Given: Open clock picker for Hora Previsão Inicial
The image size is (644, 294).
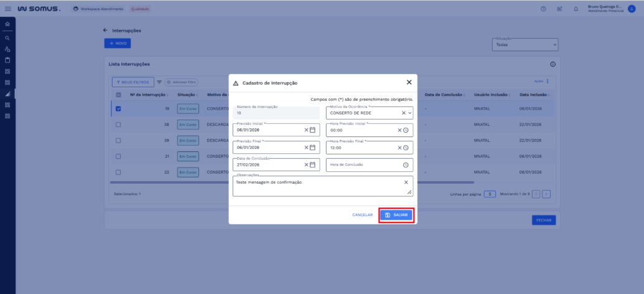Looking at the screenshot, I should 406,130.
